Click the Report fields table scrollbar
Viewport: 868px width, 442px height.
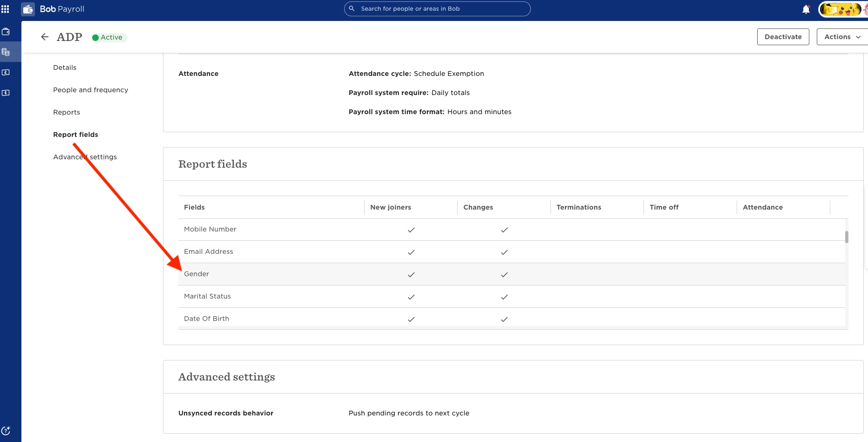pos(847,237)
